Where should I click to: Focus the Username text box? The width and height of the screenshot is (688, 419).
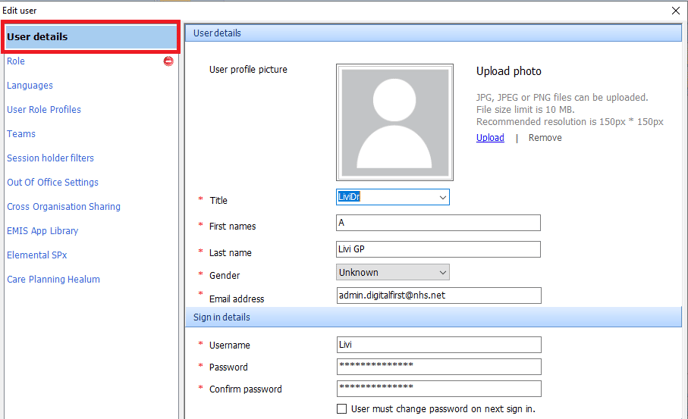click(438, 344)
